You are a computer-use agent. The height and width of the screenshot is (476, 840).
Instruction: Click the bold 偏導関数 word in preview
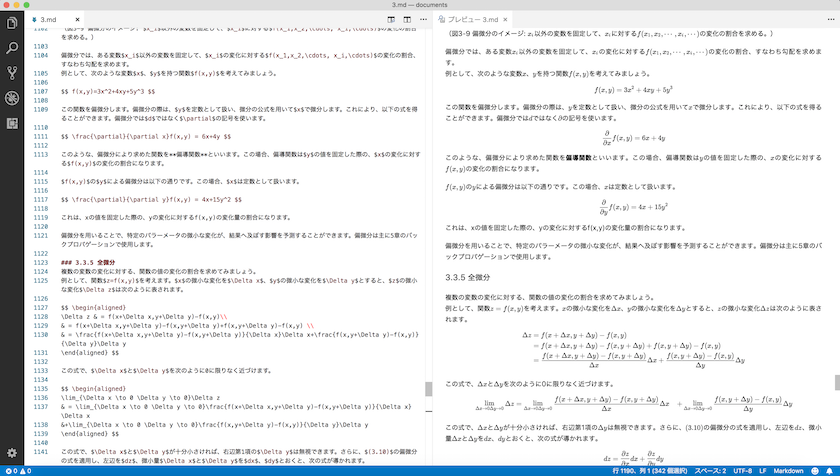578,158
